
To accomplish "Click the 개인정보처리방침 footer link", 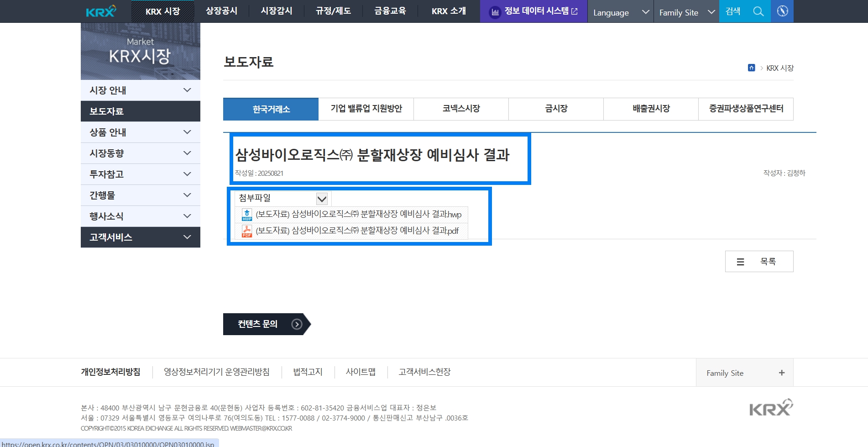I will 110,372.
